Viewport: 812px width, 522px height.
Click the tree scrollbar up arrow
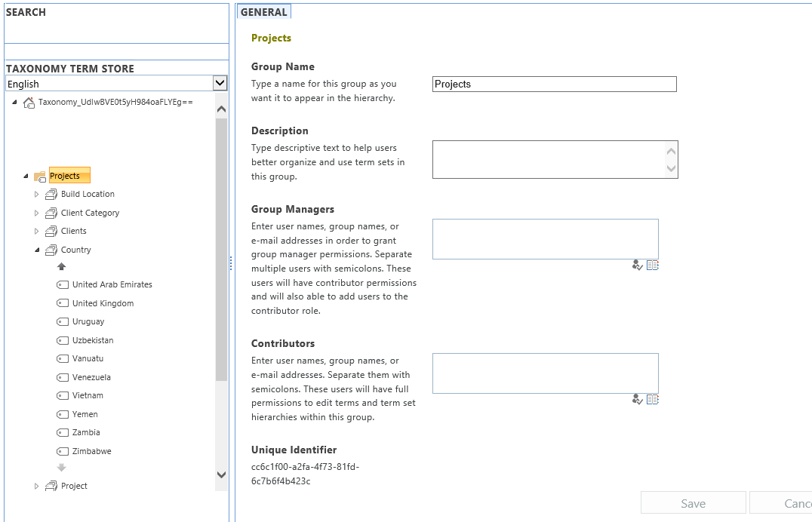tap(221, 109)
